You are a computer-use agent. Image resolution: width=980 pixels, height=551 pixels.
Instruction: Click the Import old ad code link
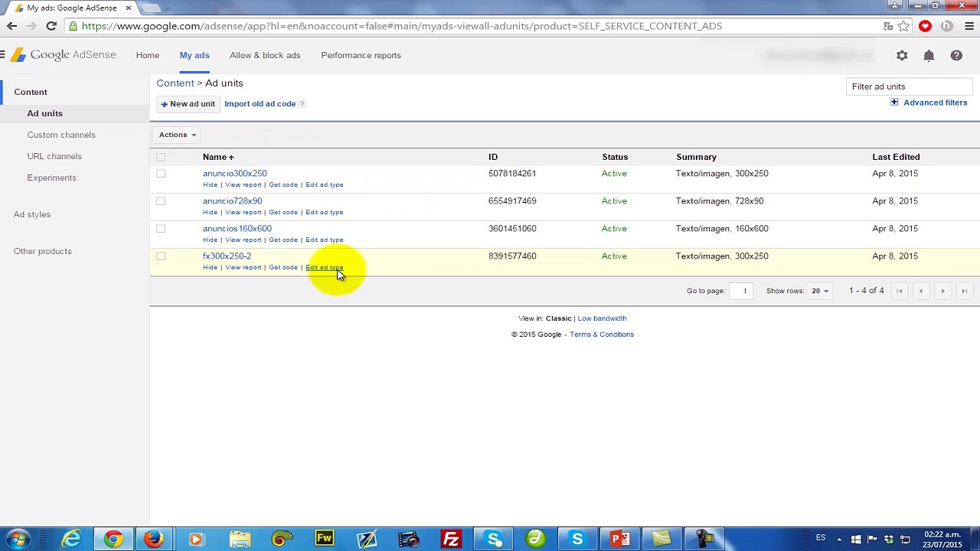(x=260, y=104)
